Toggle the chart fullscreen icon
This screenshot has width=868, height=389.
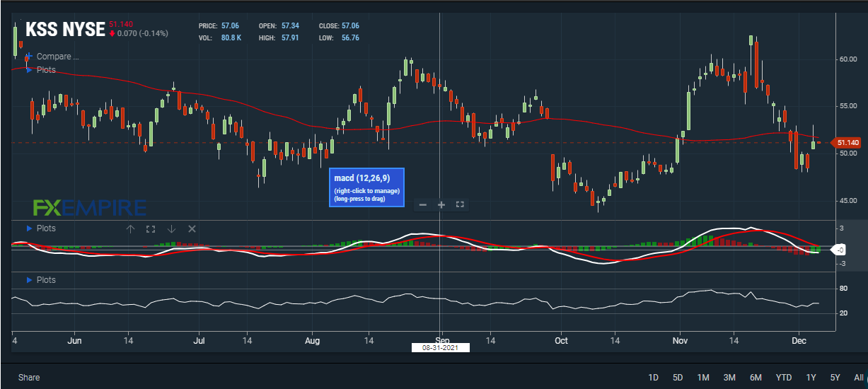click(460, 204)
